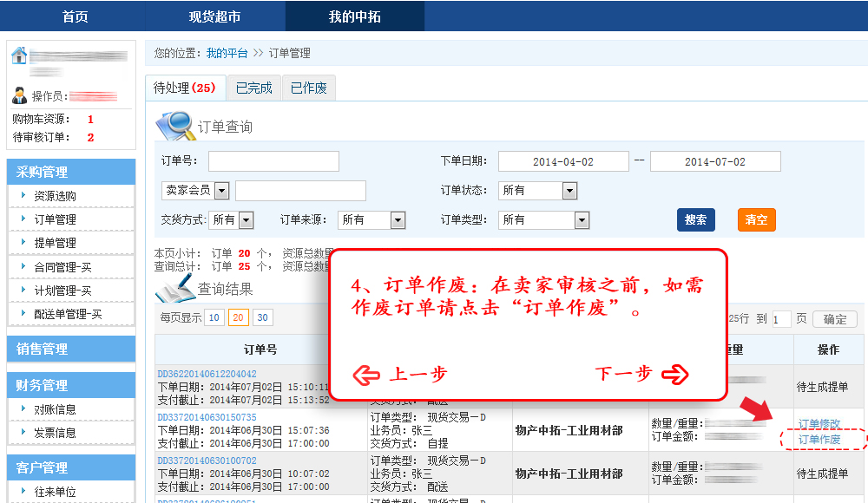Click the operator user icon

[x=20, y=95]
